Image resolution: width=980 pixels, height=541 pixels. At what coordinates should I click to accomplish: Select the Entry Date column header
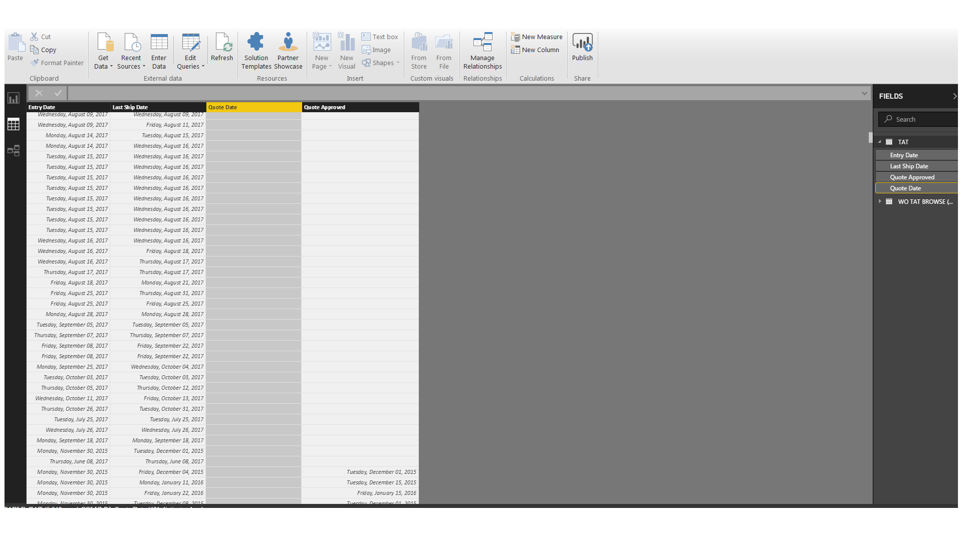68,107
